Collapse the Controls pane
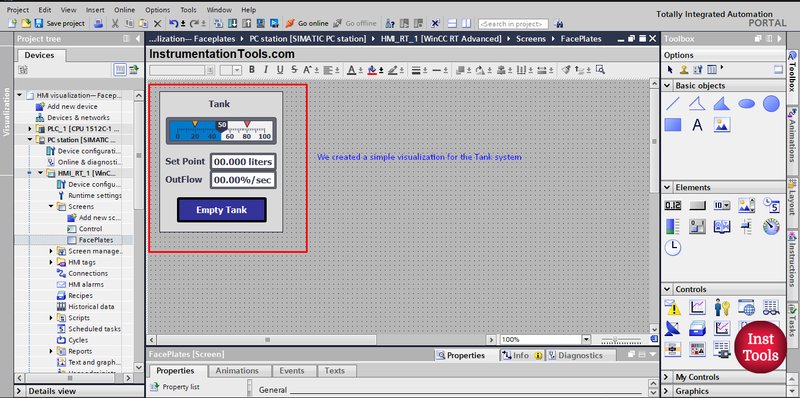This screenshot has height=398, width=800. (x=668, y=289)
